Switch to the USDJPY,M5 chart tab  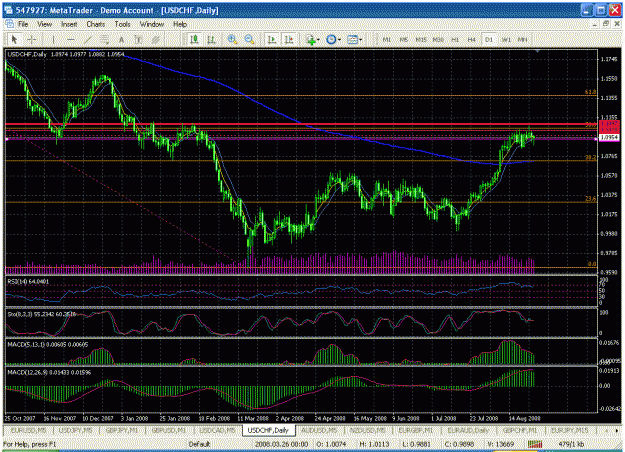(75, 430)
